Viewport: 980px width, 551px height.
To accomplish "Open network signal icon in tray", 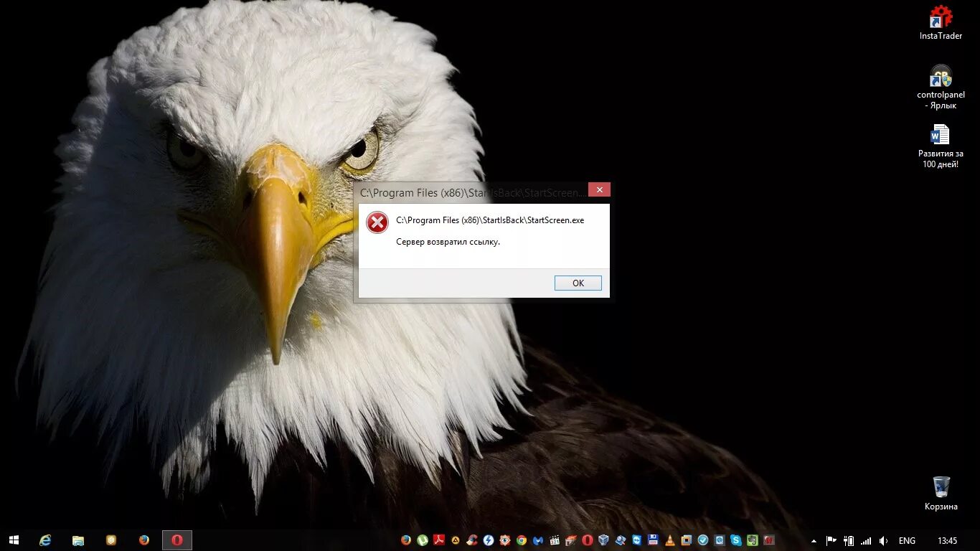I will (866, 541).
